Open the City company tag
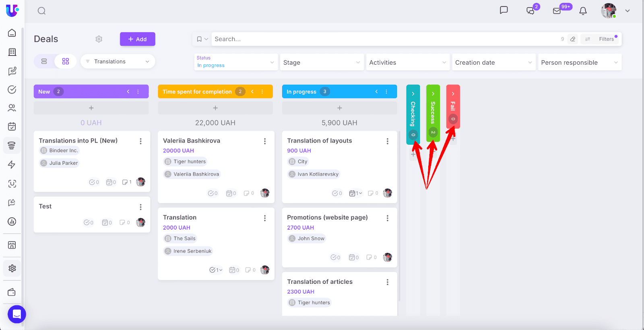644x330 pixels. click(298, 162)
